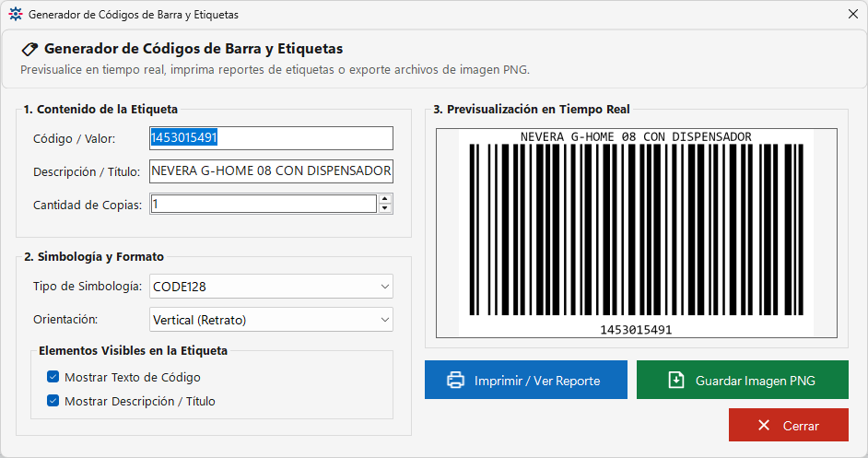Click the Imprimir / Ver Reporte button label

point(537,381)
